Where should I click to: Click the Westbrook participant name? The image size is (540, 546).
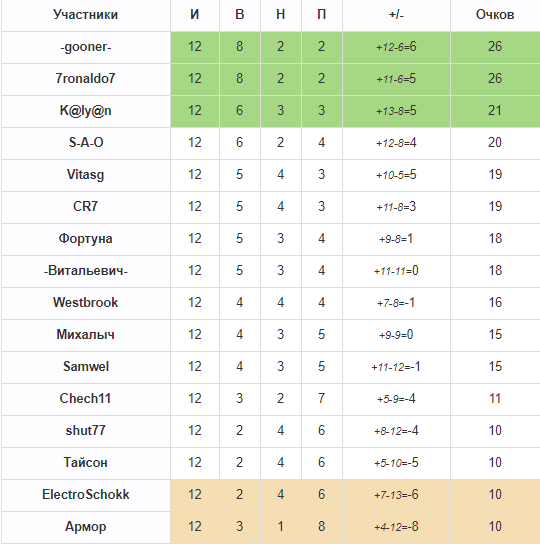tap(86, 303)
